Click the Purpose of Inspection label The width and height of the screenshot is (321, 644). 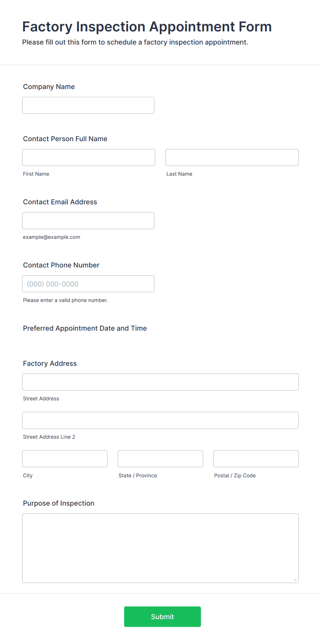(59, 503)
